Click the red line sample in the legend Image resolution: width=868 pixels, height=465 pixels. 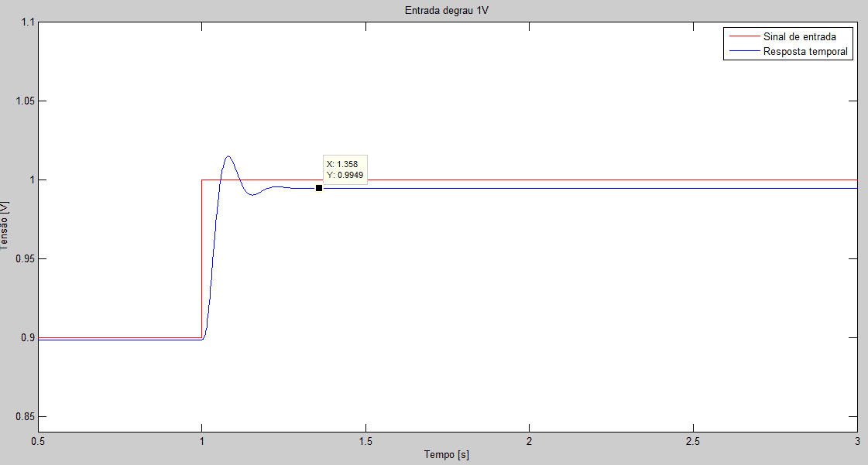tap(742, 36)
